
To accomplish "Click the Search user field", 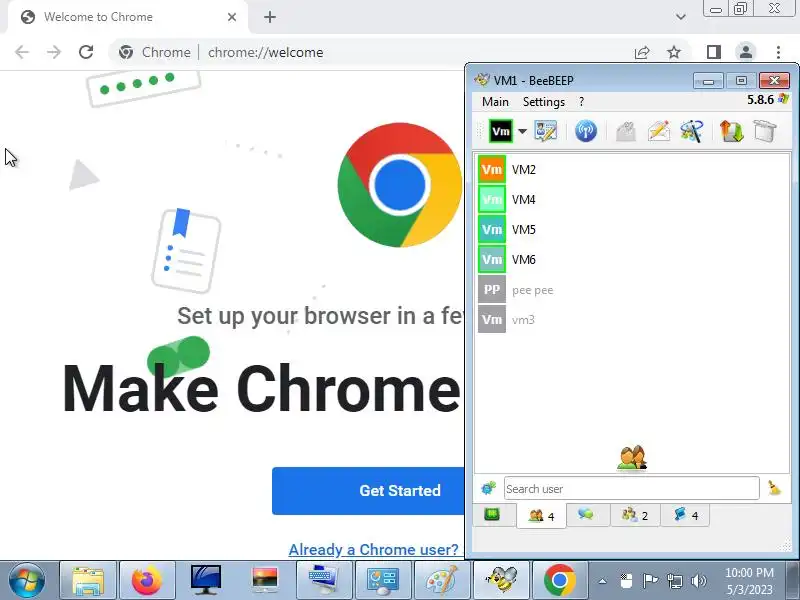I will point(632,489).
